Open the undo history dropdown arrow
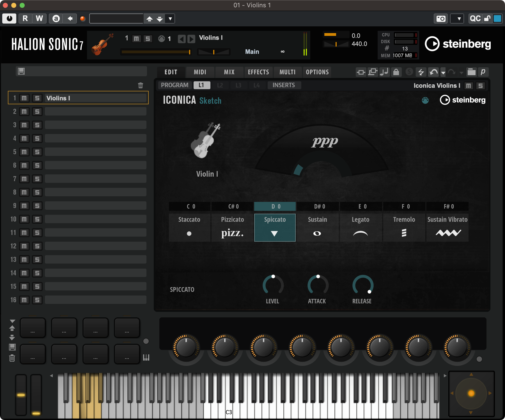This screenshot has width=505, height=420. [443, 73]
